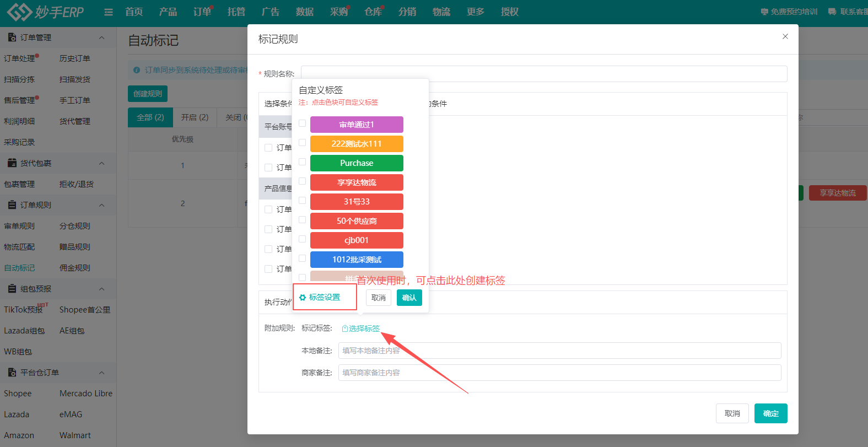The width and height of the screenshot is (868, 447).
Task: Open 免费预约培训 in the top bar
Action: pos(789,12)
